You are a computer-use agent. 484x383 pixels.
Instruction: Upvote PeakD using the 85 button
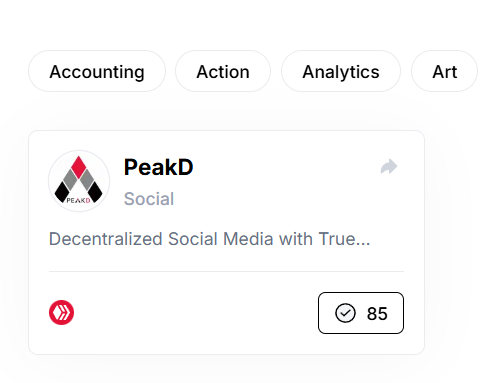pos(361,313)
